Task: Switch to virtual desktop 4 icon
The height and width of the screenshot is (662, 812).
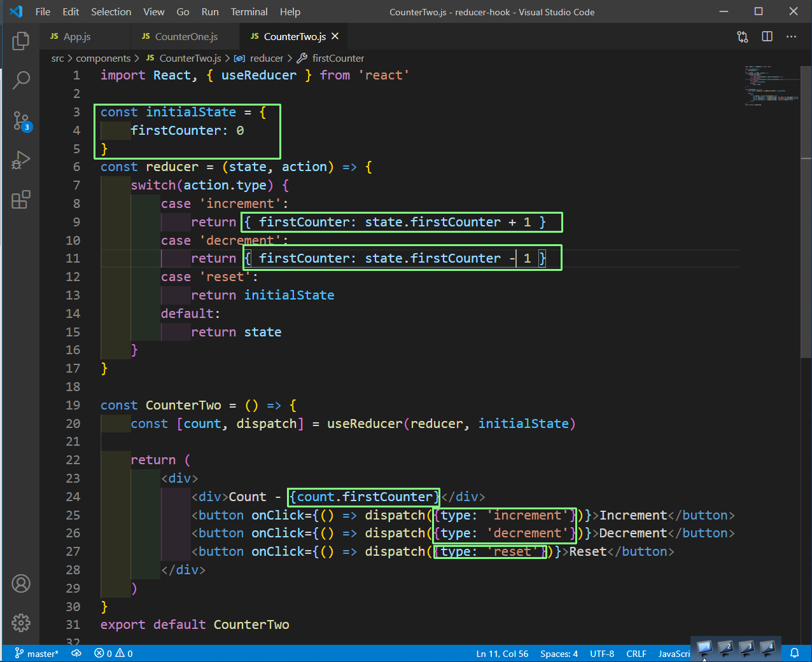Action: point(768,648)
